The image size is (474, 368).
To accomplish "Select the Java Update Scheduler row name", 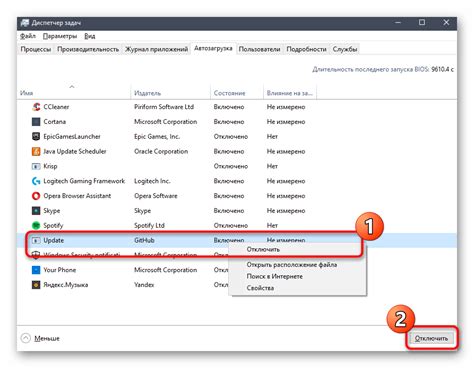I will click(75, 151).
